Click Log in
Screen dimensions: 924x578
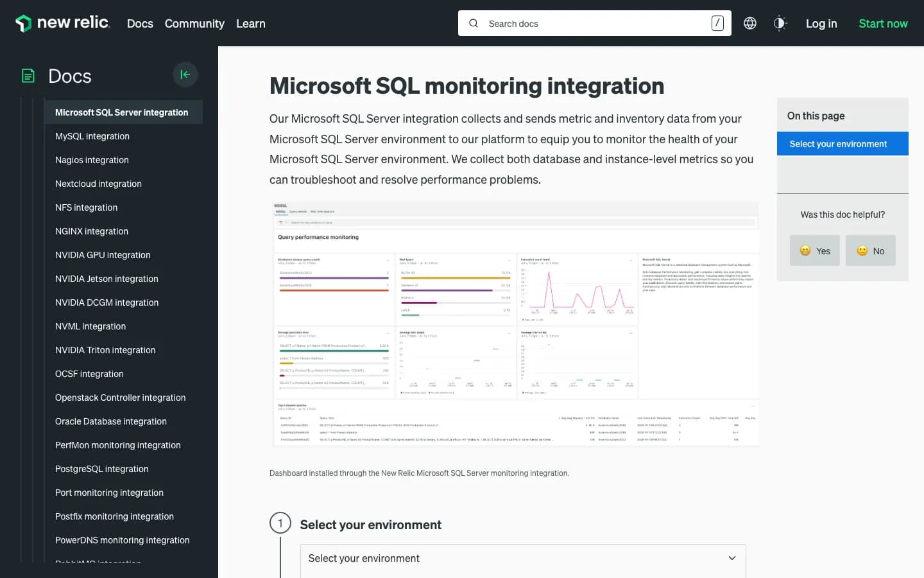tap(821, 24)
